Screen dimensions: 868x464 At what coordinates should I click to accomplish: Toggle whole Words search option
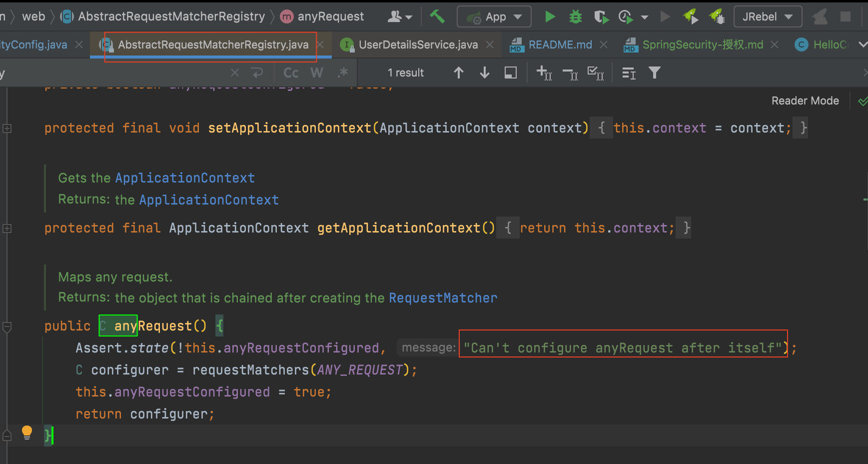[316, 73]
